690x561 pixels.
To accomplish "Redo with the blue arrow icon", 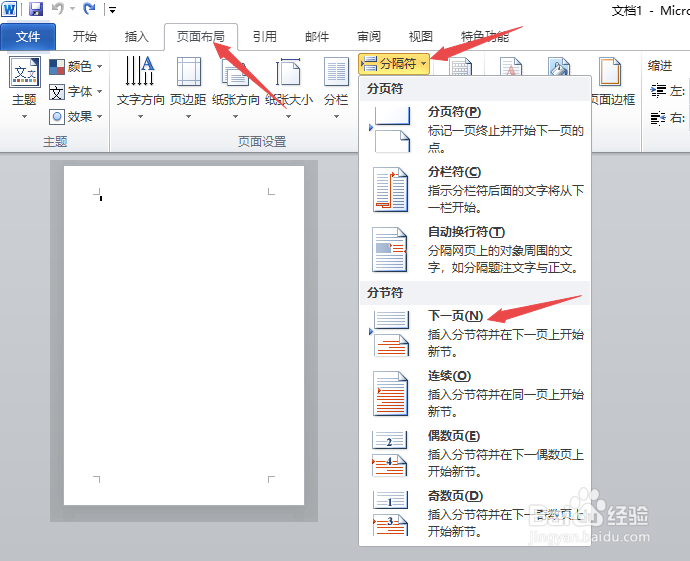I will tap(90, 8).
